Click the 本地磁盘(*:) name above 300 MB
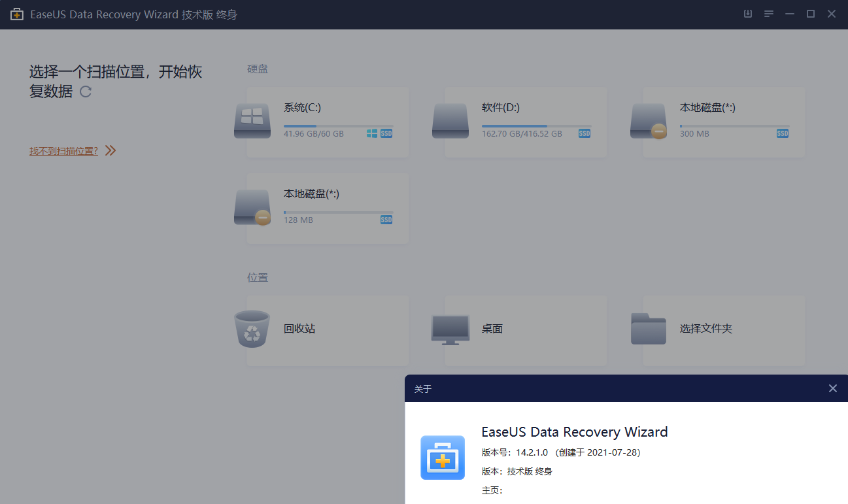 tap(707, 108)
